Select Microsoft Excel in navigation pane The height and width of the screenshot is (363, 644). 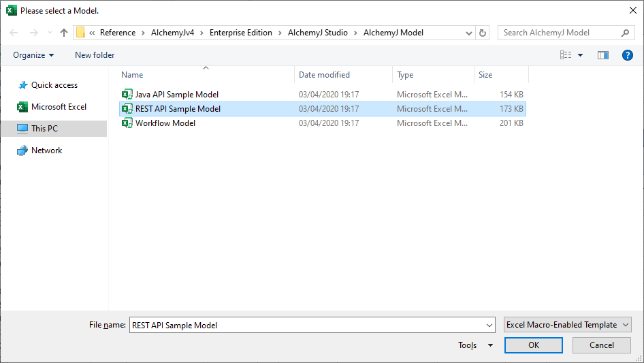(x=59, y=107)
